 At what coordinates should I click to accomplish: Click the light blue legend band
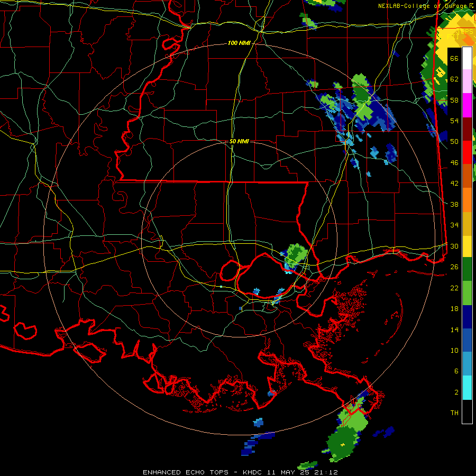point(467,363)
